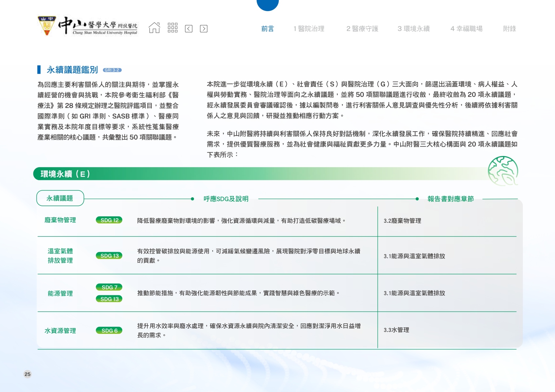Go to previous page arrow

coord(189,29)
